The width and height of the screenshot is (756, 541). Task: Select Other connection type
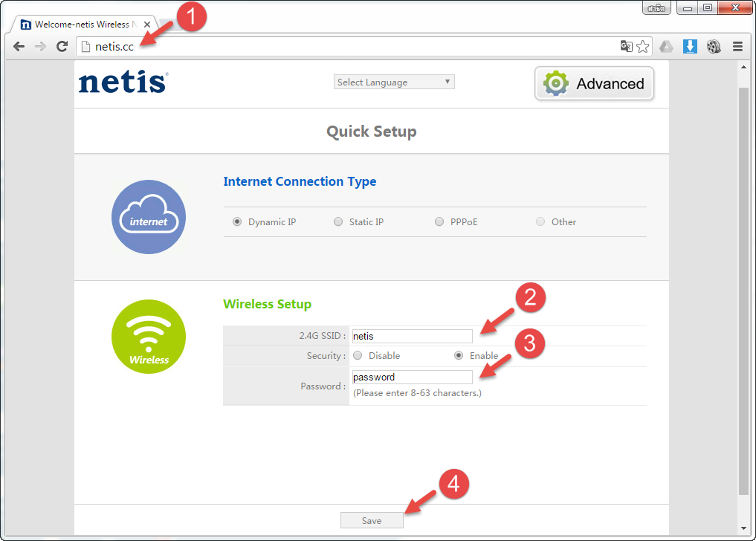pyautogui.click(x=540, y=221)
